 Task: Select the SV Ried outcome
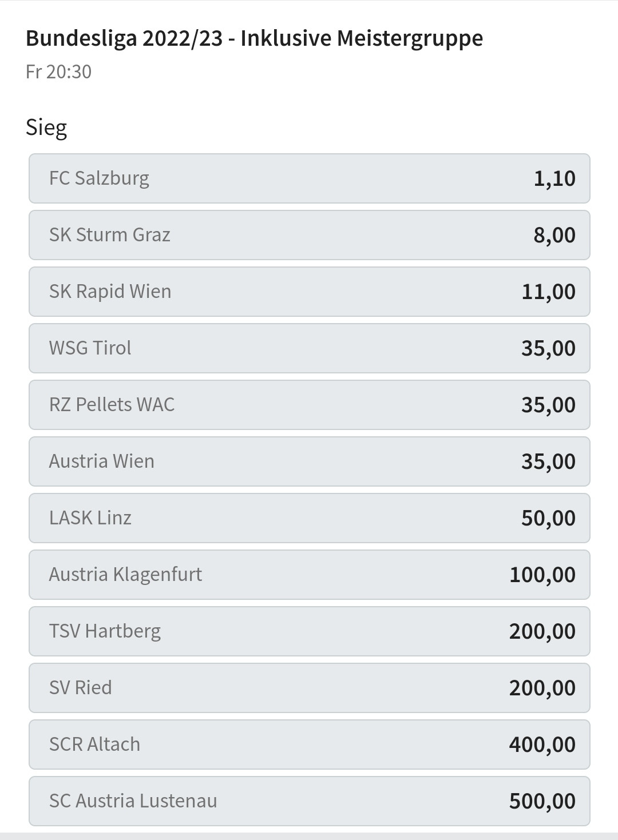pyautogui.click(x=309, y=688)
